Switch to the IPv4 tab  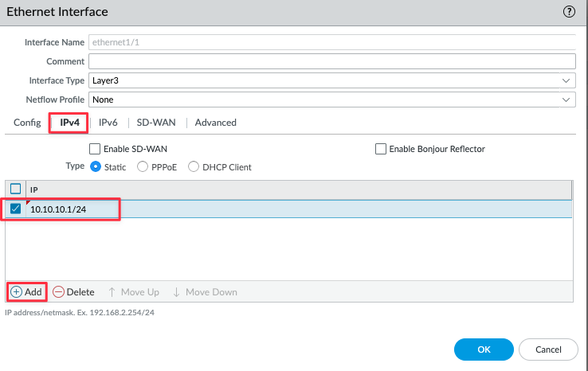point(70,123)
